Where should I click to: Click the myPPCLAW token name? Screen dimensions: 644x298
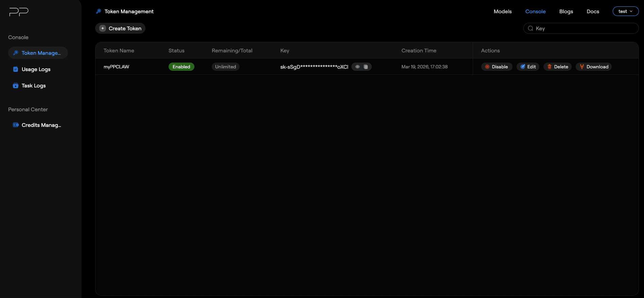[x=117, y=67]
